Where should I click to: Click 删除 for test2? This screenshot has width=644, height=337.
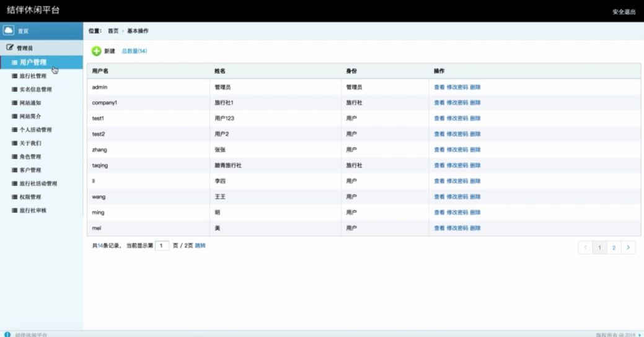pos(475,134)
